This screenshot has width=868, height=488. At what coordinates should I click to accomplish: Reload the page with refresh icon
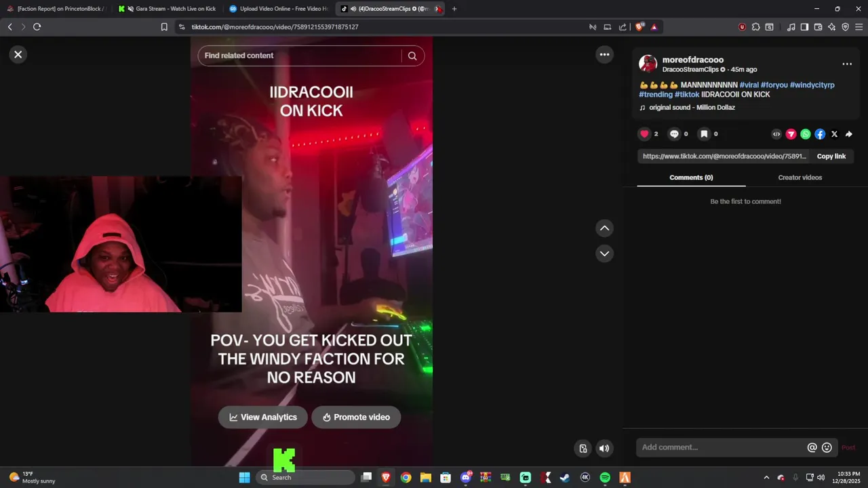tap(37, 27)
